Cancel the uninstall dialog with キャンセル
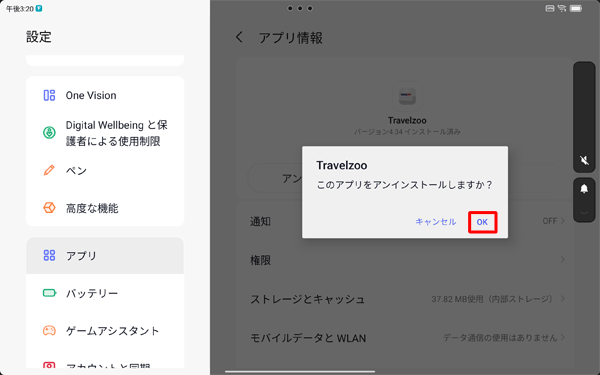The height and width of the screenshot is (375, 600). pyautogui.click(x=435, y=222)
